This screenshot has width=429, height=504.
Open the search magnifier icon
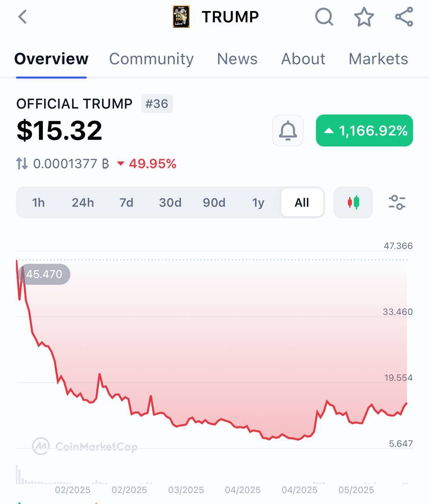pyautogui.click(x=324, y=17)
